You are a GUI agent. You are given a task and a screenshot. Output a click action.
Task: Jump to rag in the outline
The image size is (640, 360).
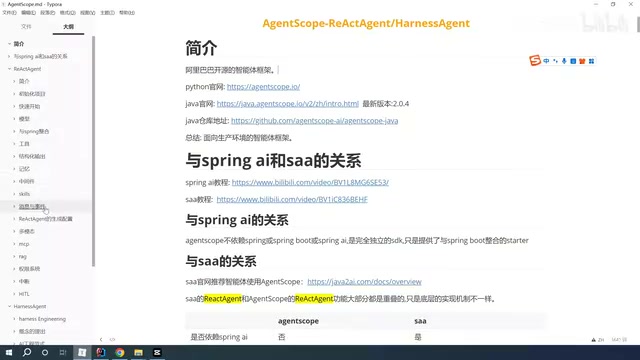point(22,256)
